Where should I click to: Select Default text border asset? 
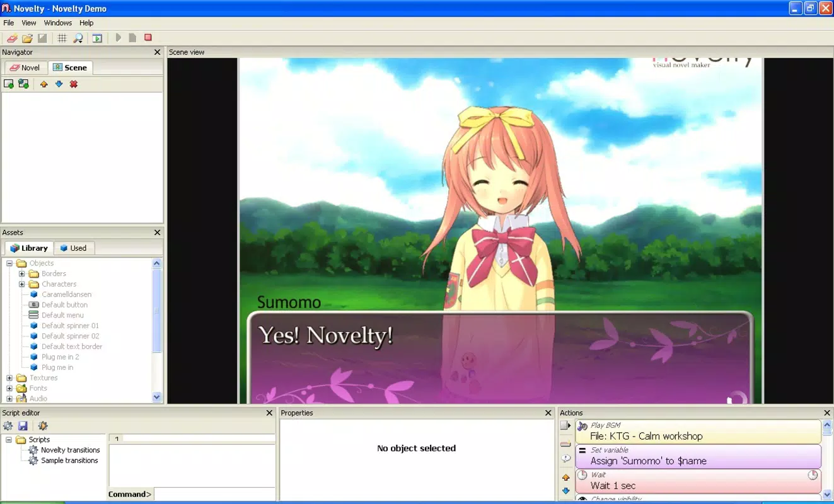click(71, 346)
